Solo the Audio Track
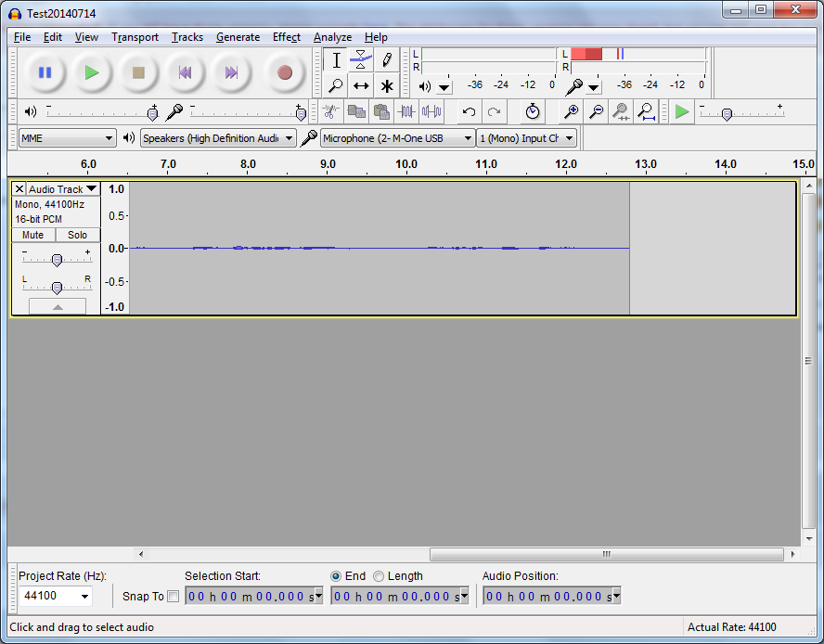The width and height of the screenshot is (824, 644). coord(77,235)
